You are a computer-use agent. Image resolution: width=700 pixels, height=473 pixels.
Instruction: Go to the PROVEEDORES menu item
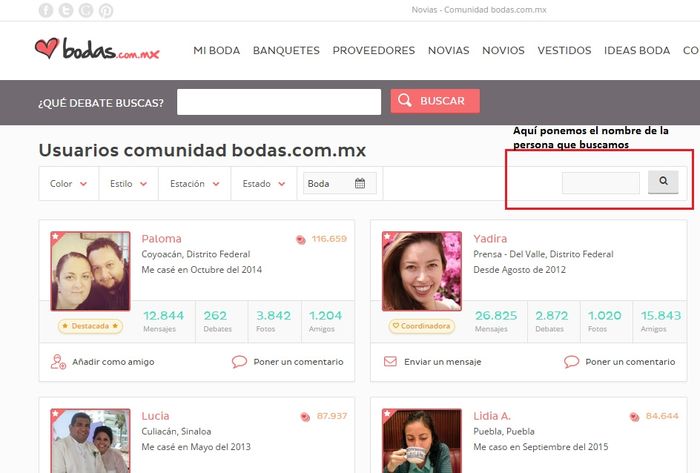coord(373,50)
